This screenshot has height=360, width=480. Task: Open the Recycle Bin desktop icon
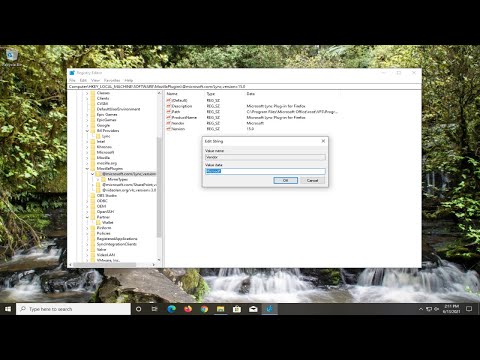click(x=11, y=57)
